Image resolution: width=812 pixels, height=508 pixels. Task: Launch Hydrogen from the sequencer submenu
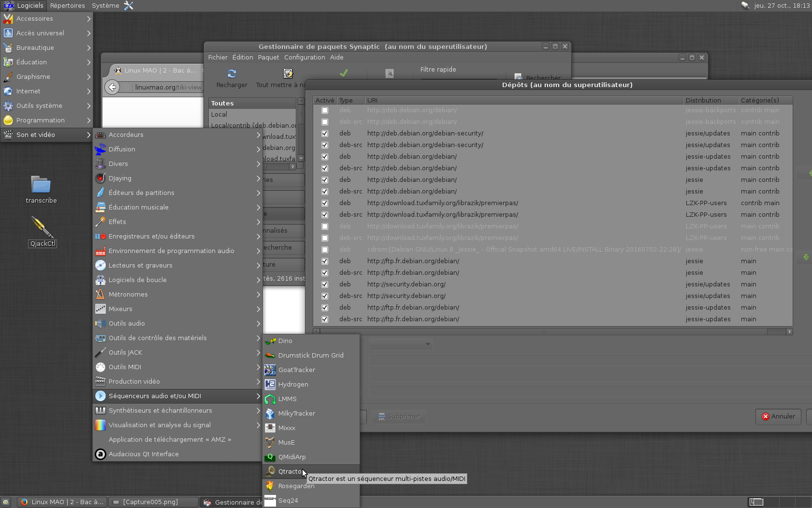(293, 385)
